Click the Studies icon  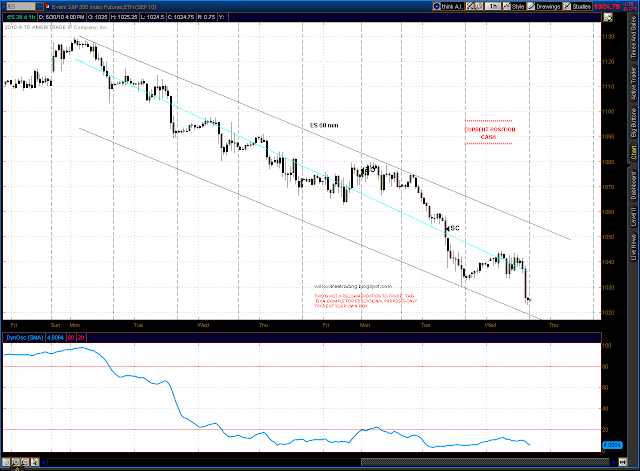567,7
